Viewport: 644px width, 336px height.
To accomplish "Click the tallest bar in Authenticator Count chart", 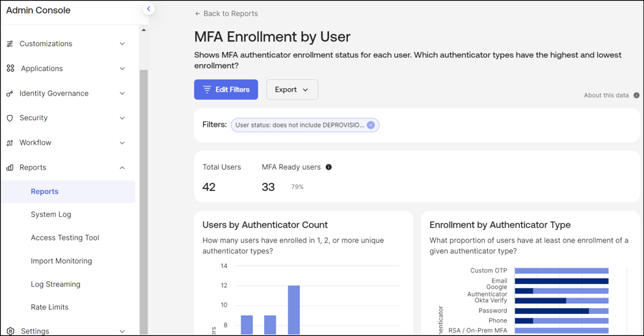I will pyautogui.click(x=293, y=310).
